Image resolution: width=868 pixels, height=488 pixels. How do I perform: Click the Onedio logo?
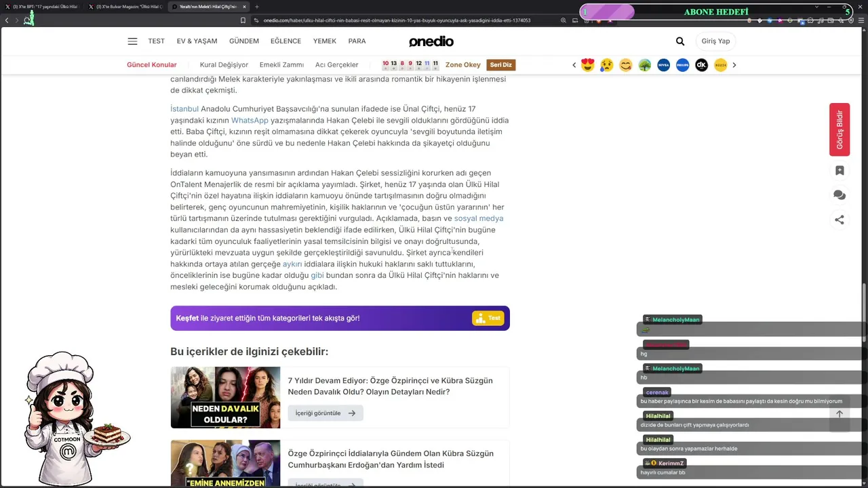431,41
